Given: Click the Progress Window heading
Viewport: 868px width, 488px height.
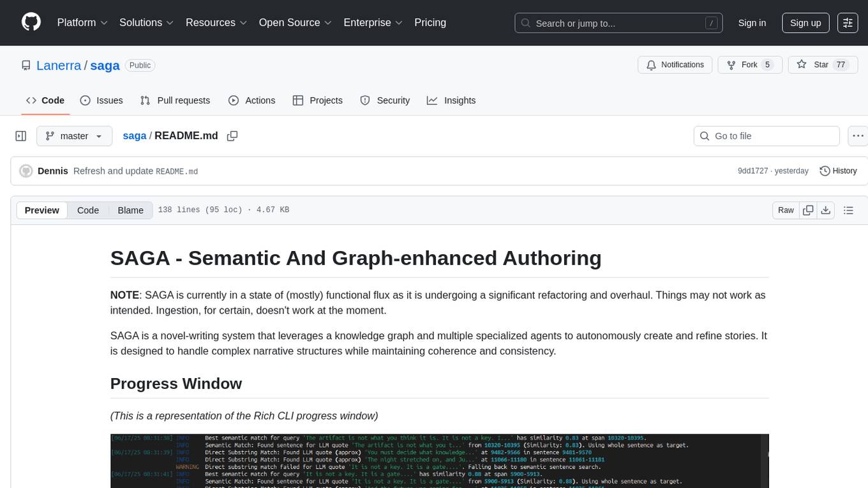Looking at the screenshot, I should point(176,383).
